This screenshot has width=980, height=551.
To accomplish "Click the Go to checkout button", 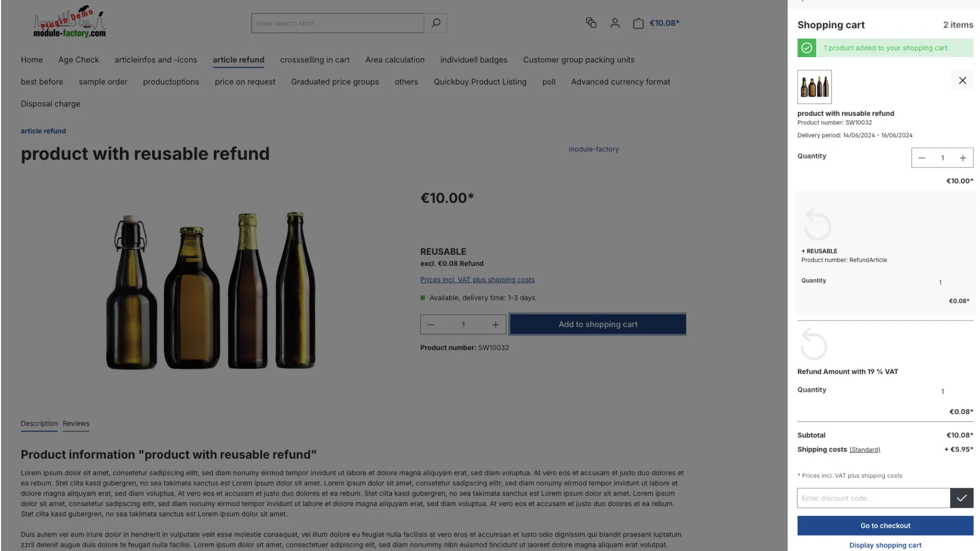I will [885, 525].
